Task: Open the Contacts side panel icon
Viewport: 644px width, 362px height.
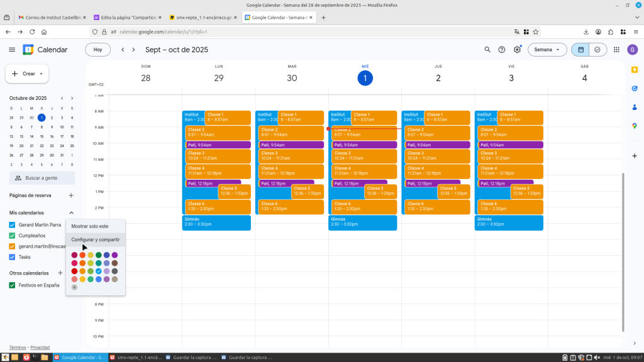Action: click(x=635, y=107)
